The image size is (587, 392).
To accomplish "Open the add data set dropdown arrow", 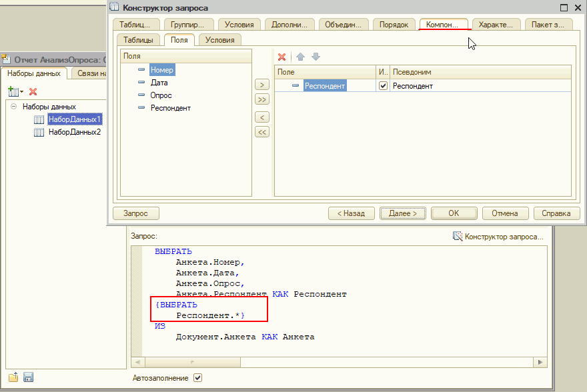I will 22,91.
